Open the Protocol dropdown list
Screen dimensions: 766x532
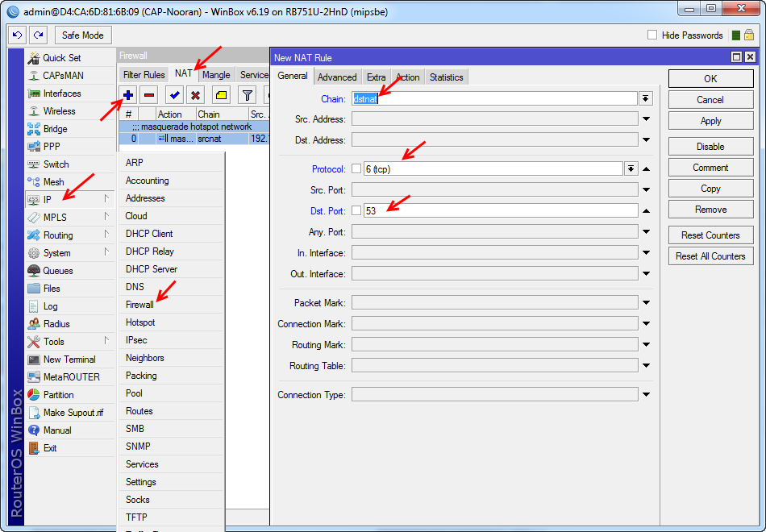(x=631, y=168)
